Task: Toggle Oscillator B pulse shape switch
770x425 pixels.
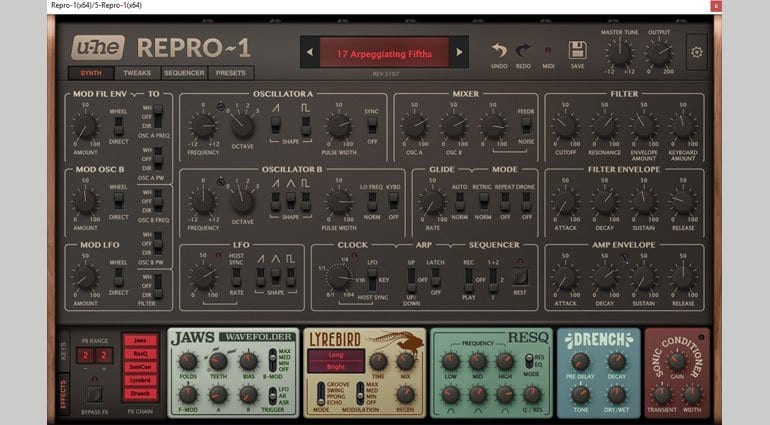Action: 305,201
